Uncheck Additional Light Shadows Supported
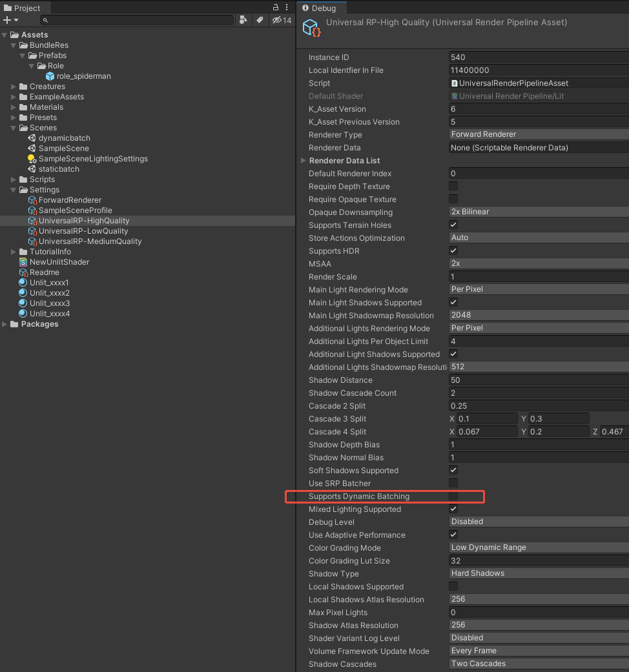The height and width of the screenshot is (672, 629). [x=453, y=354]
